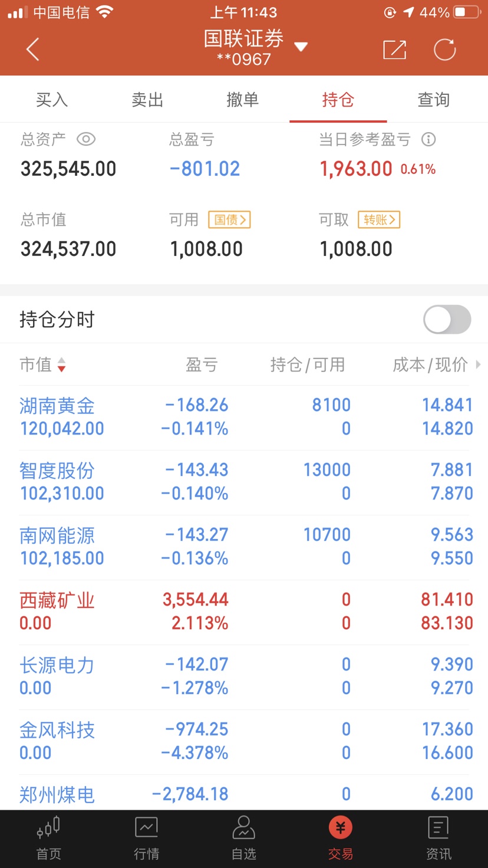488x868 pixels.
Task: Switch to the 查询 tab
Action: pos(434,100)
